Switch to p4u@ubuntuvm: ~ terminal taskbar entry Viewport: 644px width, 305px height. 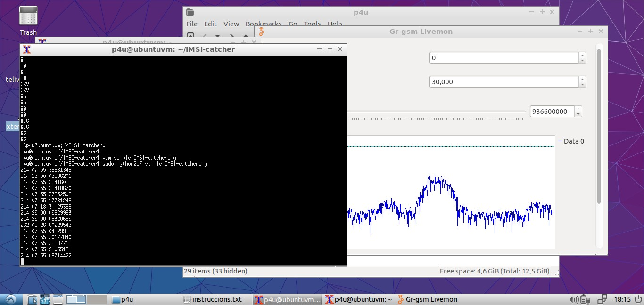[x=359, y=299]
